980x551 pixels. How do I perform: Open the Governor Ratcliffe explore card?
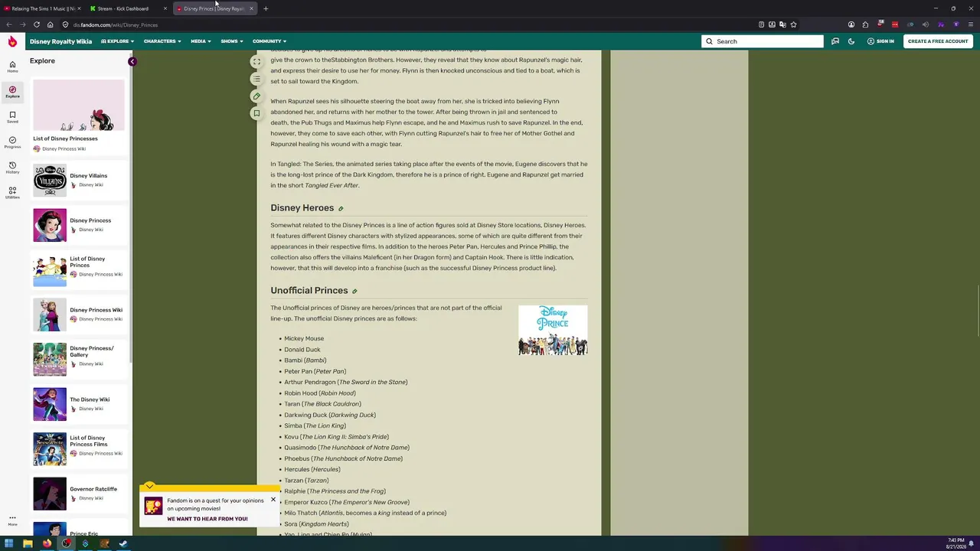(x=78, y=494)
